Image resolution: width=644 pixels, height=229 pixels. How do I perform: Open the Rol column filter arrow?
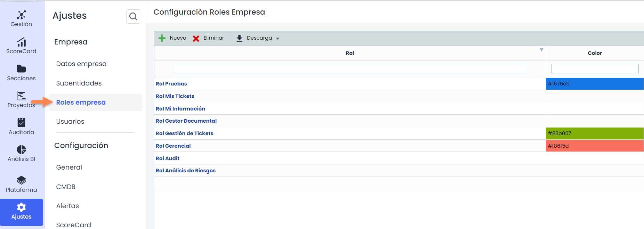point(541,50)
